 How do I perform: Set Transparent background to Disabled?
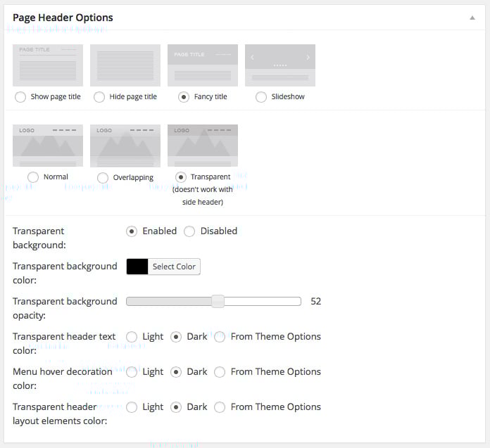tap(189, 231)
